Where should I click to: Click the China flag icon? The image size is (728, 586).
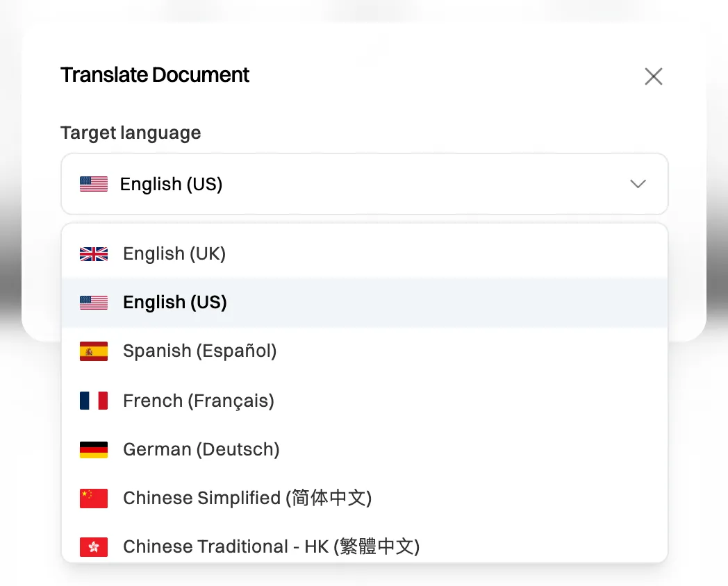click(x=94, y=499)
